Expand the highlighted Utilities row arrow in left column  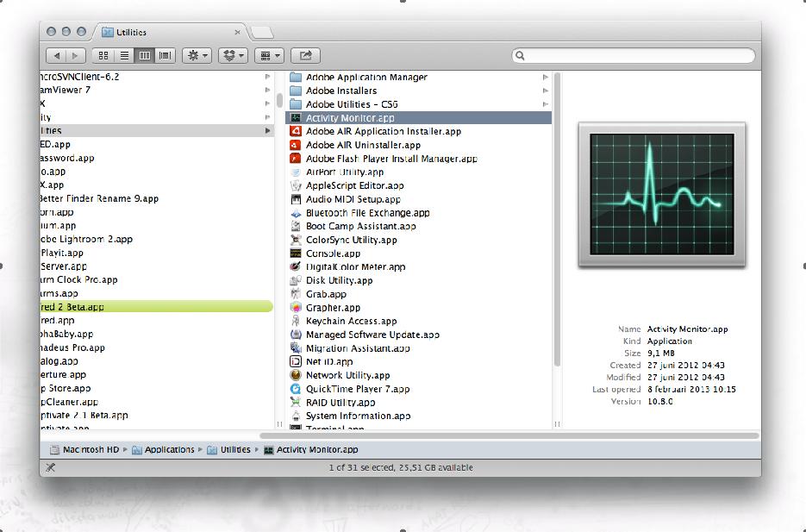click(x=267, y=130)
